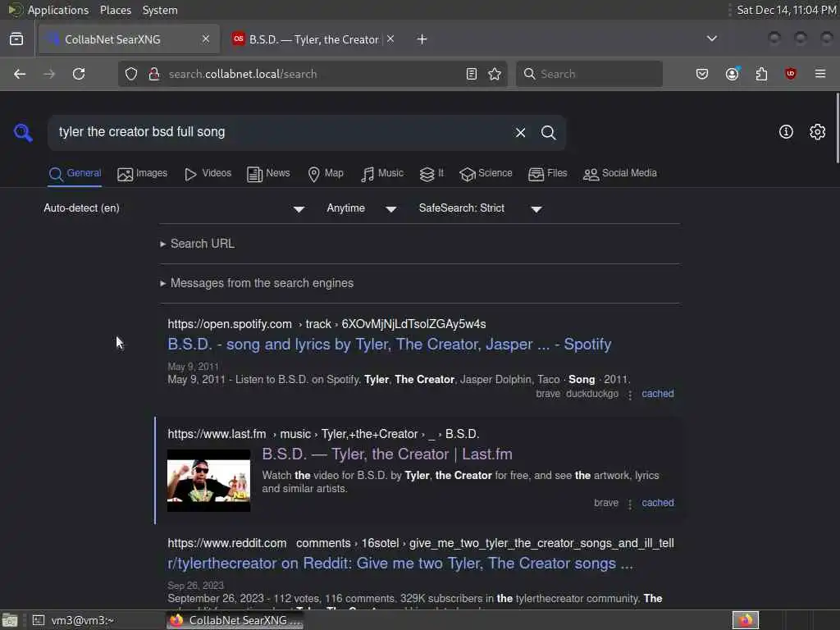The height and width of the screenshot is (630, 840).
Task: Switch to CollabNet SearXNG tab
Action: click(129, 39)
